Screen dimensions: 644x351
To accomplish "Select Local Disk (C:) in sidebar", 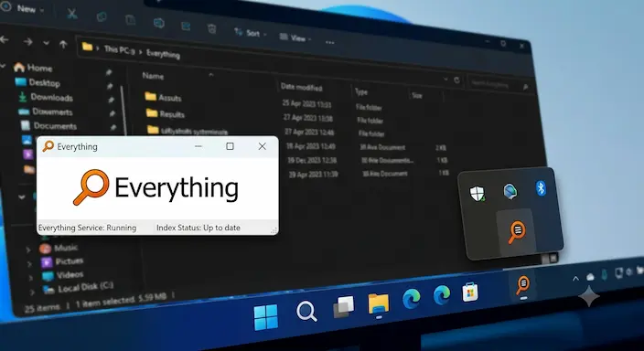I will 79,287.
